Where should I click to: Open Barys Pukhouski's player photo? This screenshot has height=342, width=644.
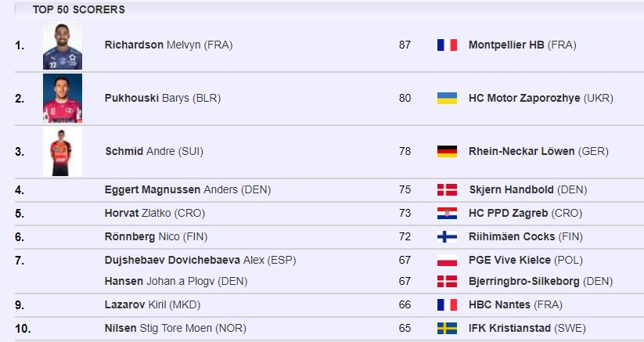[x=63, y=99]
